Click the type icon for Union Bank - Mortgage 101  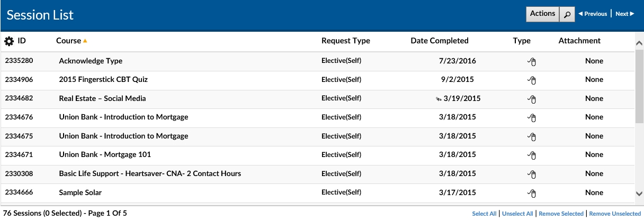(532, 155)
